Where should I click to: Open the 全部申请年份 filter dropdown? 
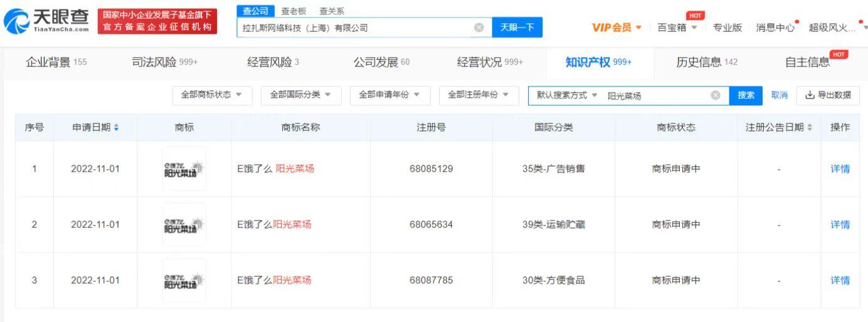pos(390,95)
